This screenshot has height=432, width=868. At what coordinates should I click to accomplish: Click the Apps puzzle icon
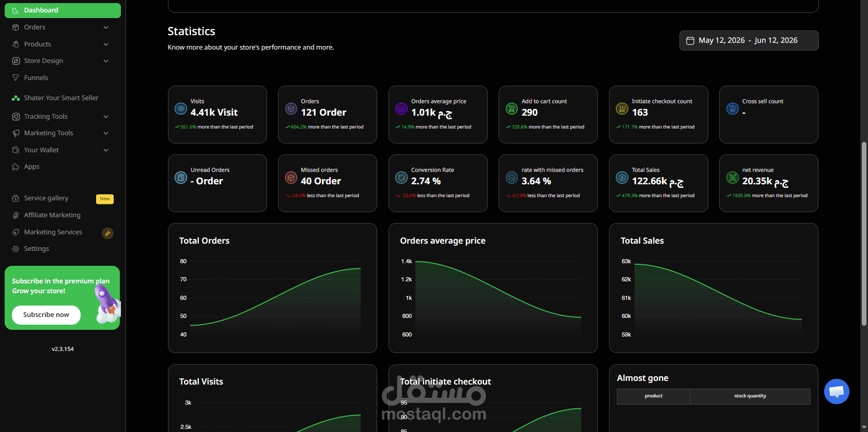[x=16, y=167]
